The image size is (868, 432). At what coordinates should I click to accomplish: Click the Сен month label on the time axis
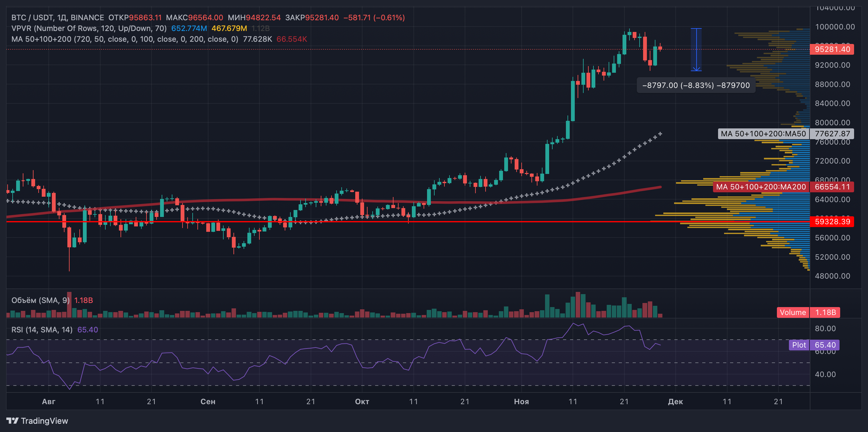208,402
